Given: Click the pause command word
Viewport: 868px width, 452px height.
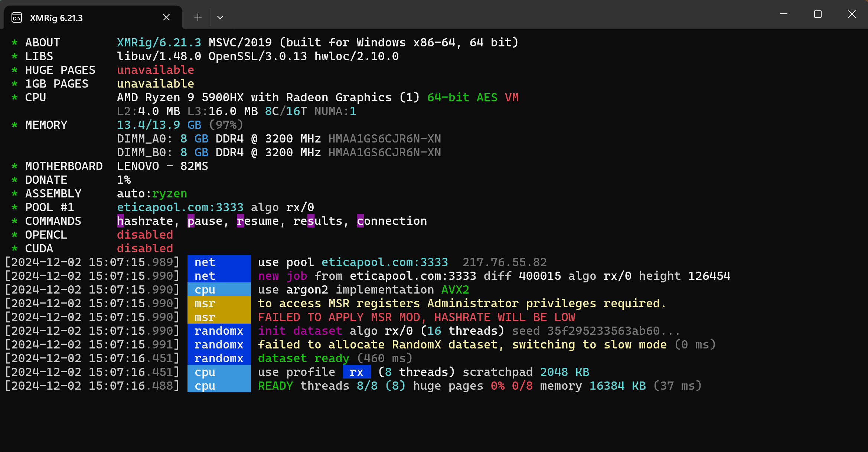Looking at the screenshot, I should [x=205, y=221].
